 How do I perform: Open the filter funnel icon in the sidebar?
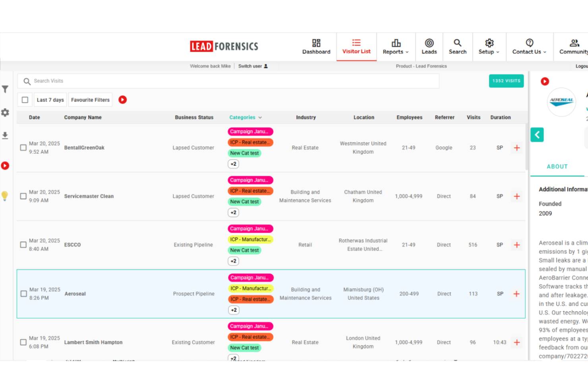pyautogui.click(x=5, y=89)
